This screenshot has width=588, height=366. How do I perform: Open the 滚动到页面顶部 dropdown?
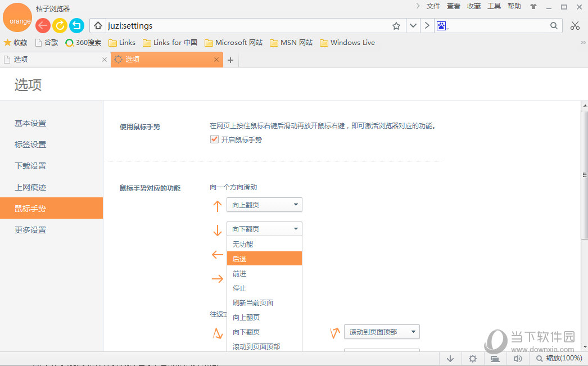[x=382, y=332]
